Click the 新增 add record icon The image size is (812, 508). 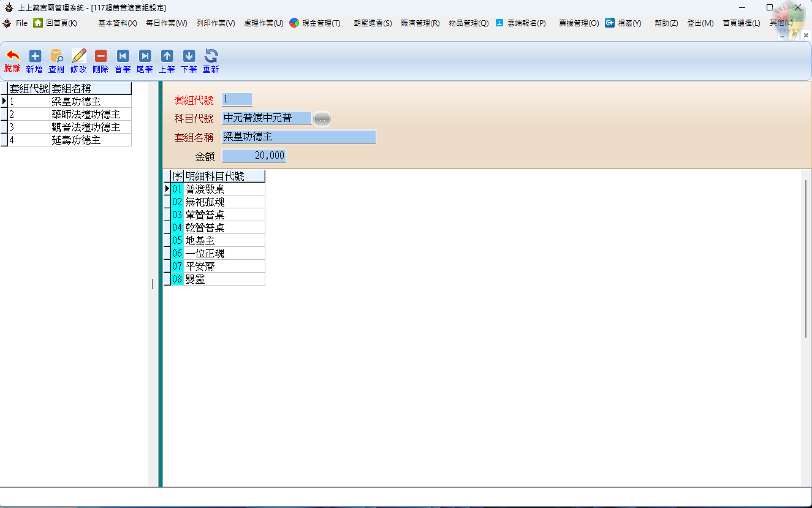coord(35,56)
